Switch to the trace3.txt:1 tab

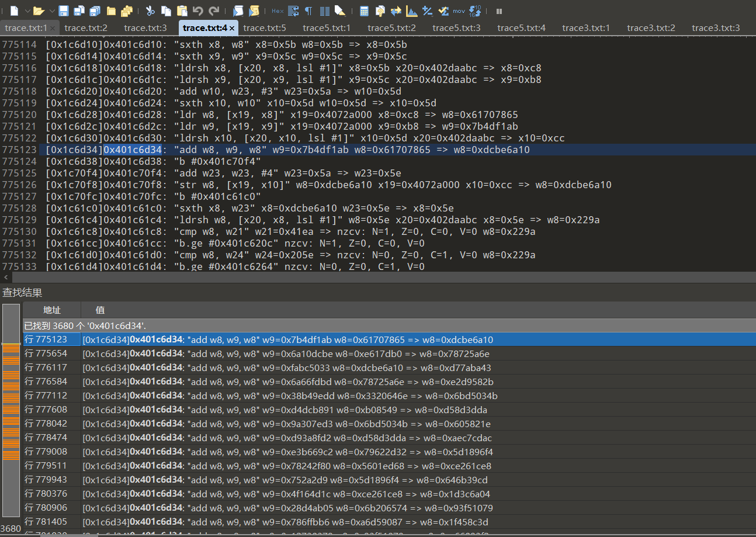[x=586, y=27]
